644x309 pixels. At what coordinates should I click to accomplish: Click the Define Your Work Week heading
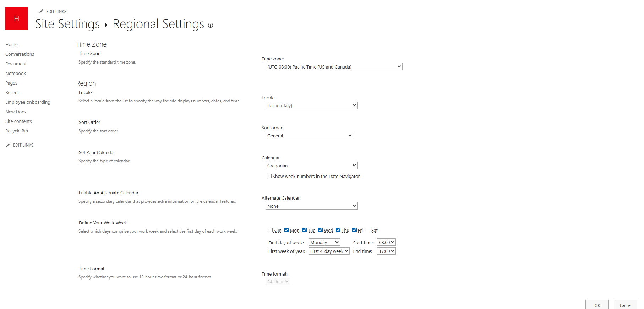point(103,223)
